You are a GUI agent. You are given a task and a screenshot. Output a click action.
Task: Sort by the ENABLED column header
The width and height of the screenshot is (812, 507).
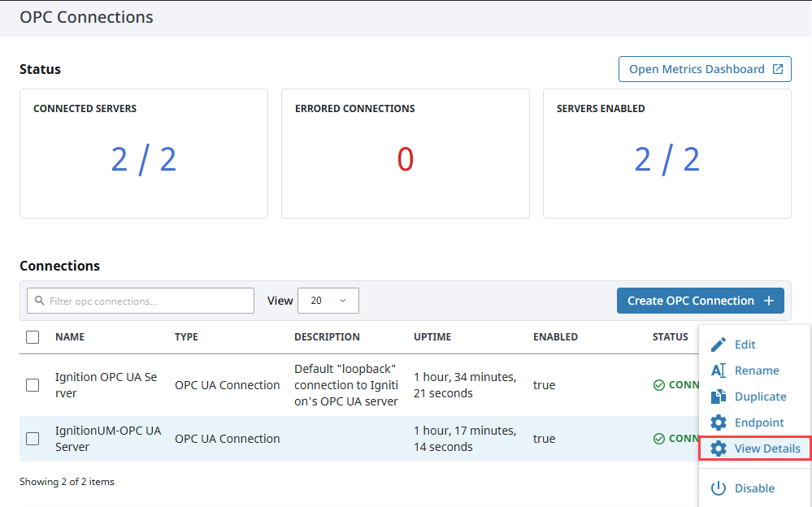556,336
